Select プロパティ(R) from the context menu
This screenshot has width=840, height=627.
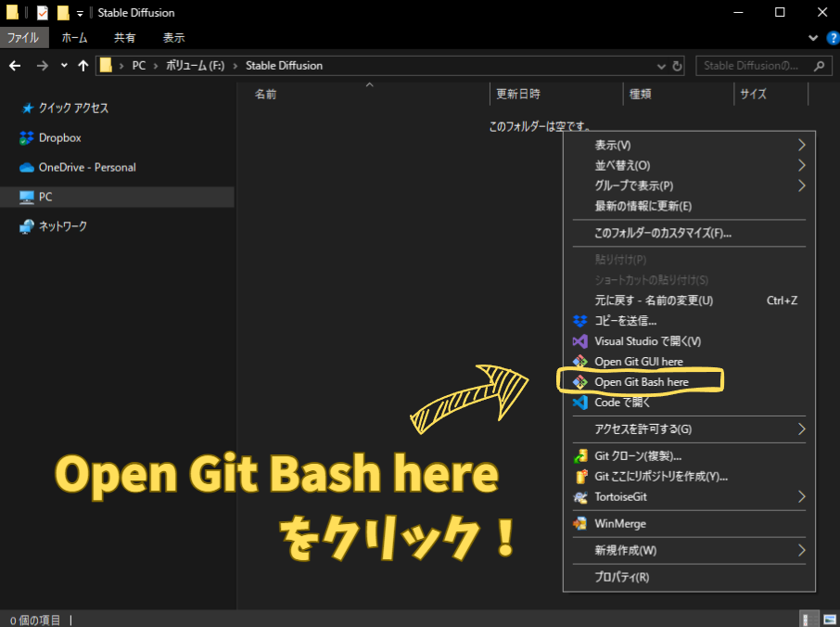click(x=621, y=577)
